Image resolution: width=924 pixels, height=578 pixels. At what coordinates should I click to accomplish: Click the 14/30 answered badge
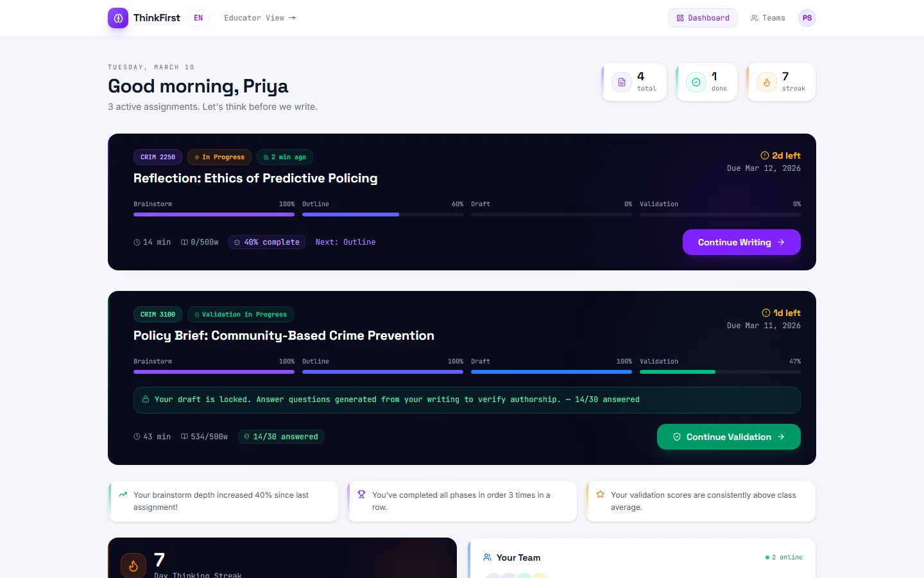tap(281, 437)
